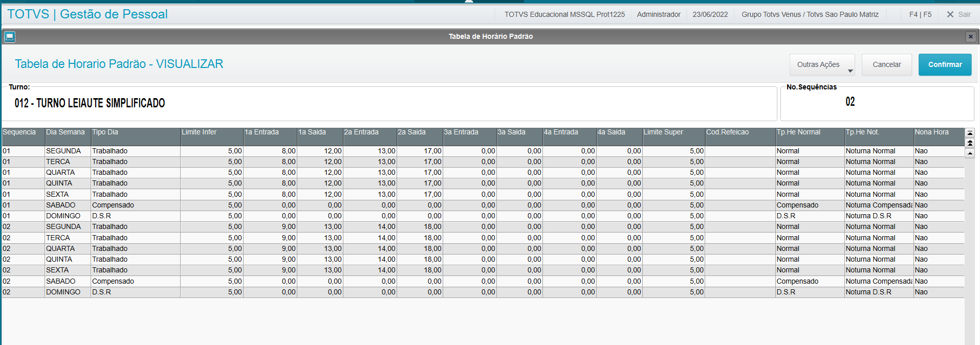Select SEGUNDA cell in sequence 01

point(68,151)
